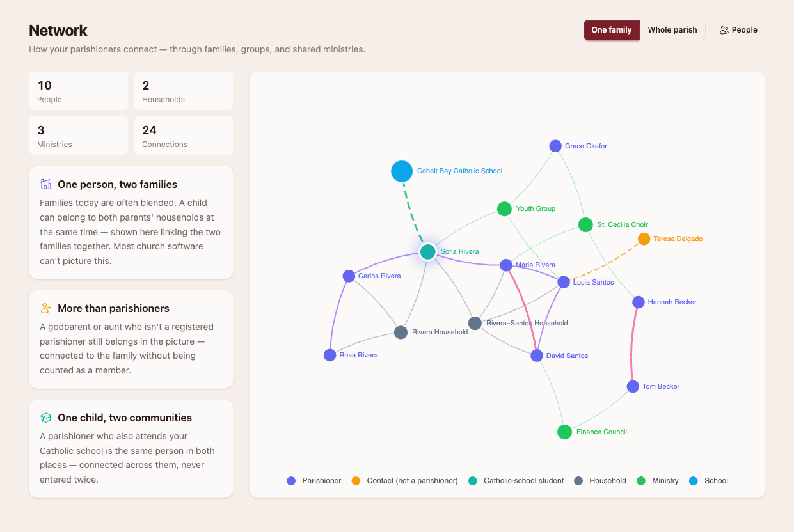Click the Households count card
The image size is (794, 532).
184,91
